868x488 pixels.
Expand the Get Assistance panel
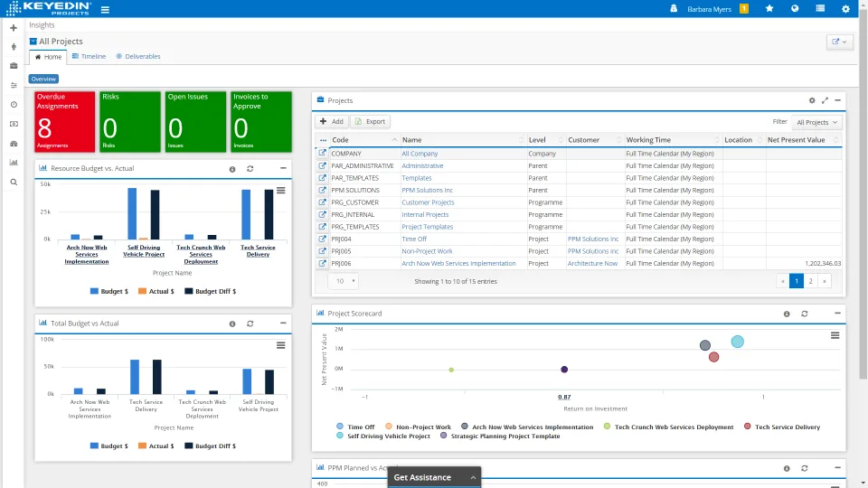click(434, 477)
